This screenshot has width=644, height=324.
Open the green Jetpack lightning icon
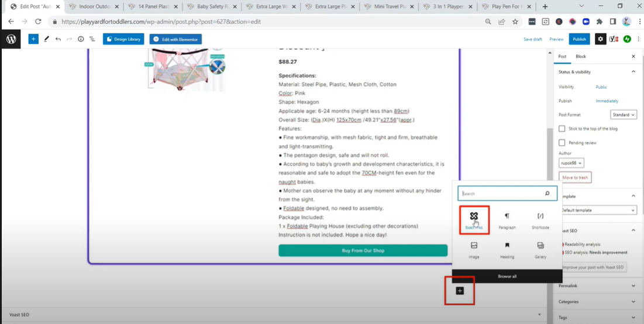coord(627,39)
